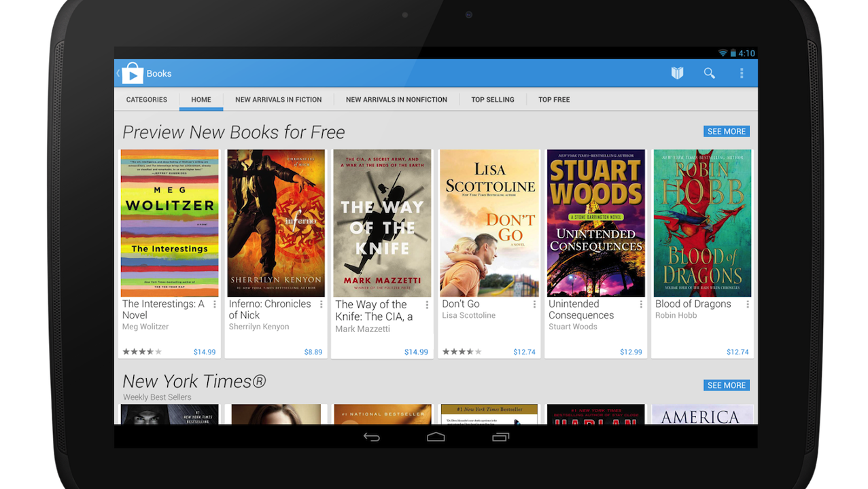Tap author name Meg Wolitzer

[x=145, y=327]
